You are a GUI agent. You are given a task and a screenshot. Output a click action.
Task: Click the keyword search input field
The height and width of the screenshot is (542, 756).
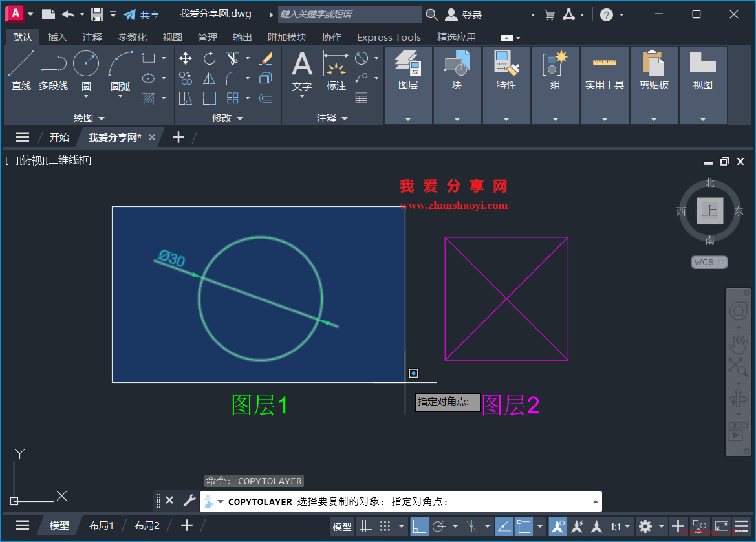click(350, 14)
